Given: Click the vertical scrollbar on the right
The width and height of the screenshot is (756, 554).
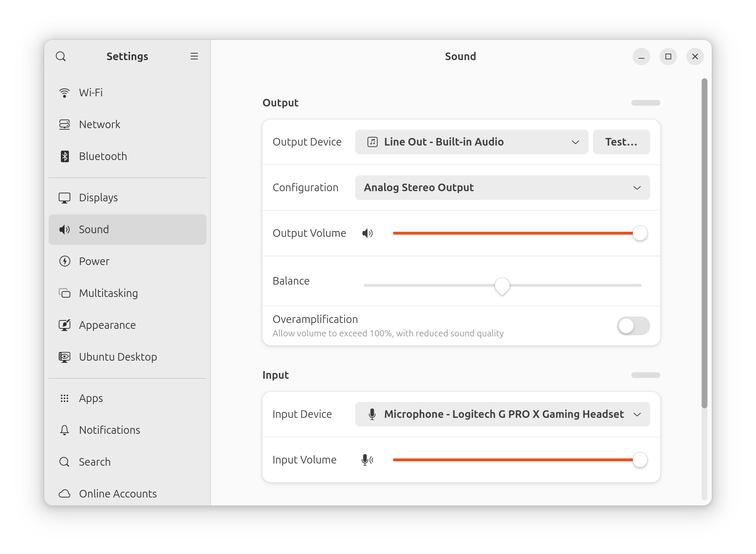Looking at the screenshot, I should click(x=704, y=243).
